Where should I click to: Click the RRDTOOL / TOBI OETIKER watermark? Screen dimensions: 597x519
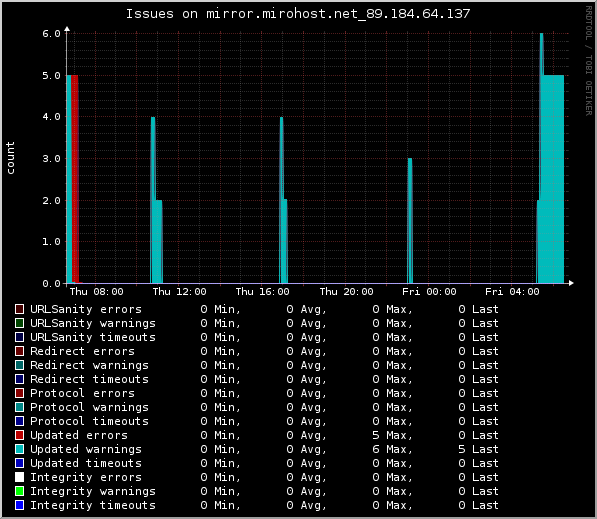click(x=589, y=61)
